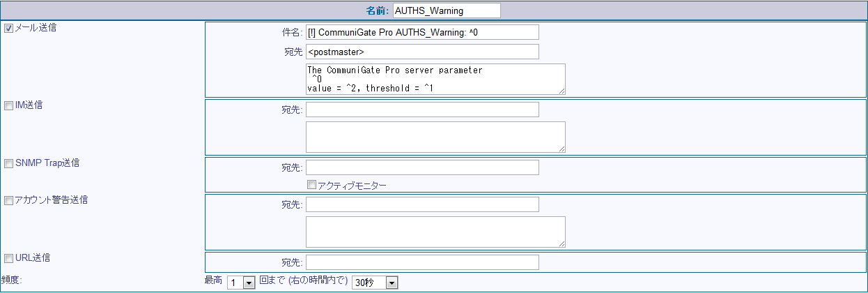This screenshot has width=868, height=293.
Task: Enable the アカウント警告送信 checkbox
Action: click(9, 200)
